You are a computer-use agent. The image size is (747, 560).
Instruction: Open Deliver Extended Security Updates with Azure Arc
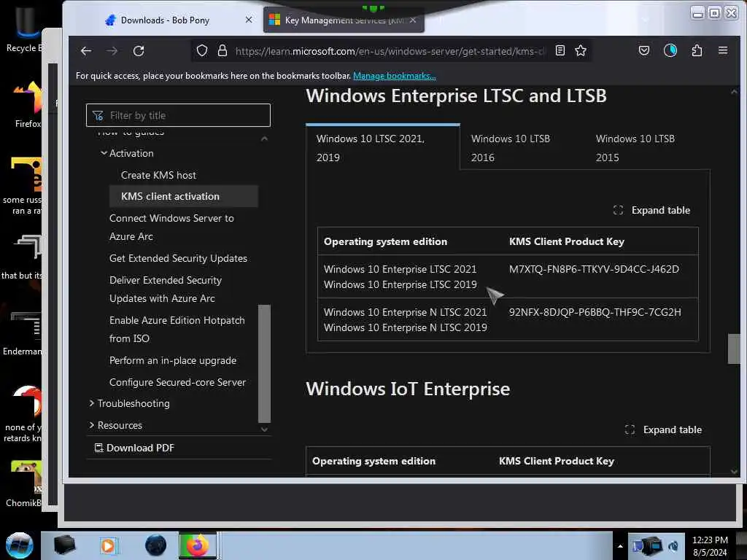pos(166,289)
